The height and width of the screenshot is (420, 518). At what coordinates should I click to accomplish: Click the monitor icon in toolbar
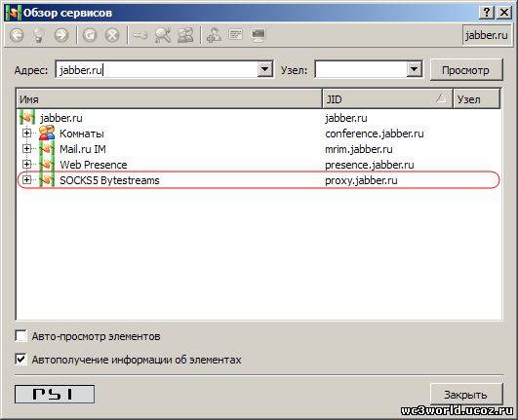[259, 35]
